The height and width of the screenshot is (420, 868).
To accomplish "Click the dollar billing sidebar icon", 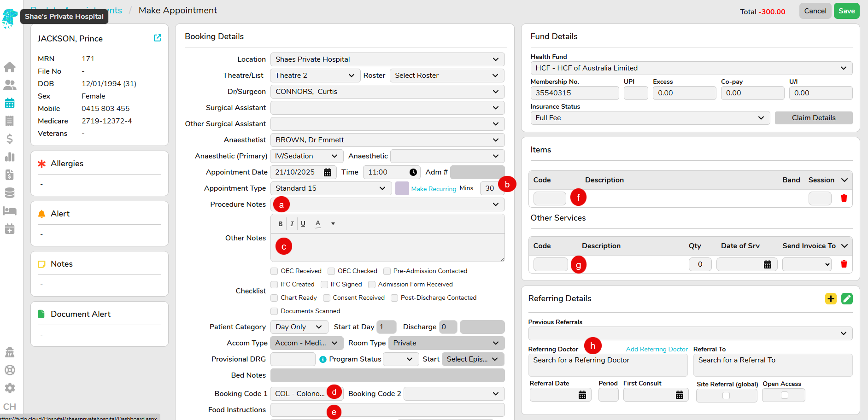I will tap(10, 139).
